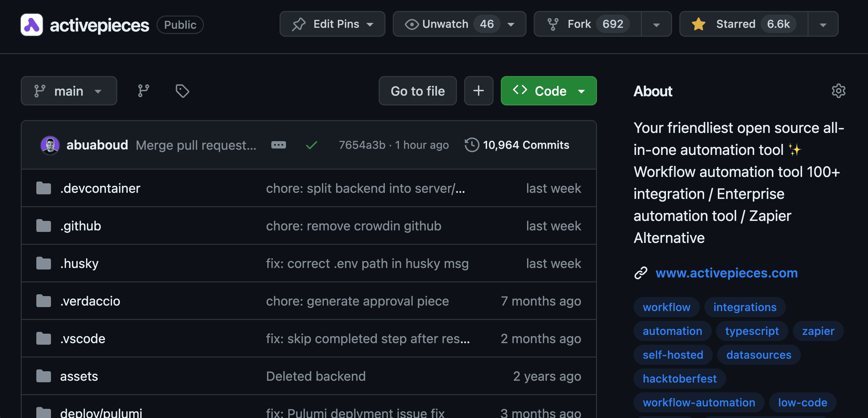868x418 pixels.
Task: Open the .devcontainer folder
Action: point(100,188)
